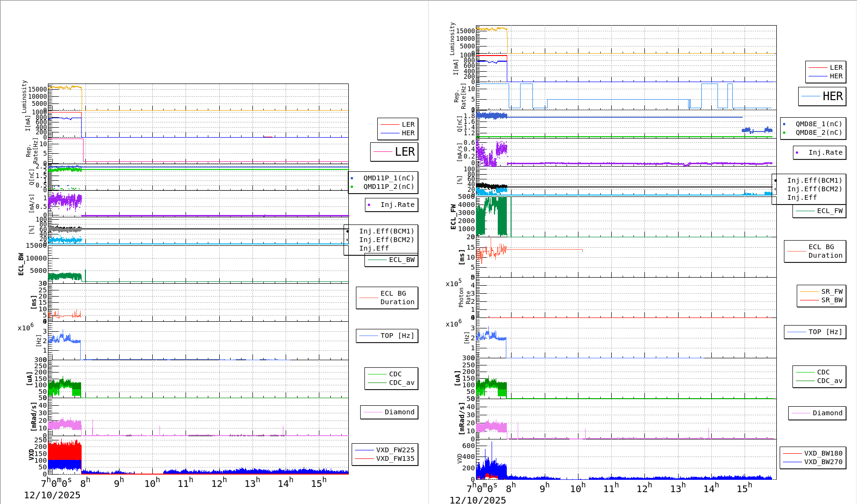Screen dimensions: 857x504
Task: Select the QMD11P_1(nC) legend entry
Action: point(388,178)
